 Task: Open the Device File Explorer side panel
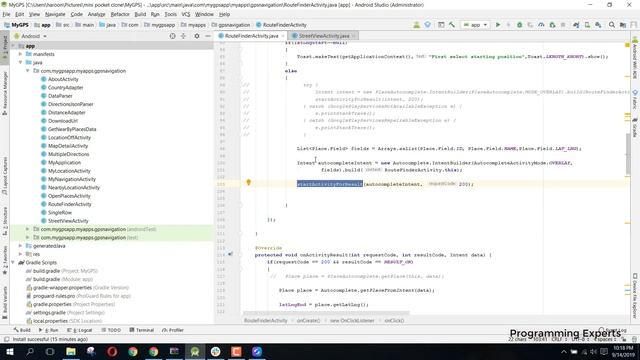tap(635, 296)
